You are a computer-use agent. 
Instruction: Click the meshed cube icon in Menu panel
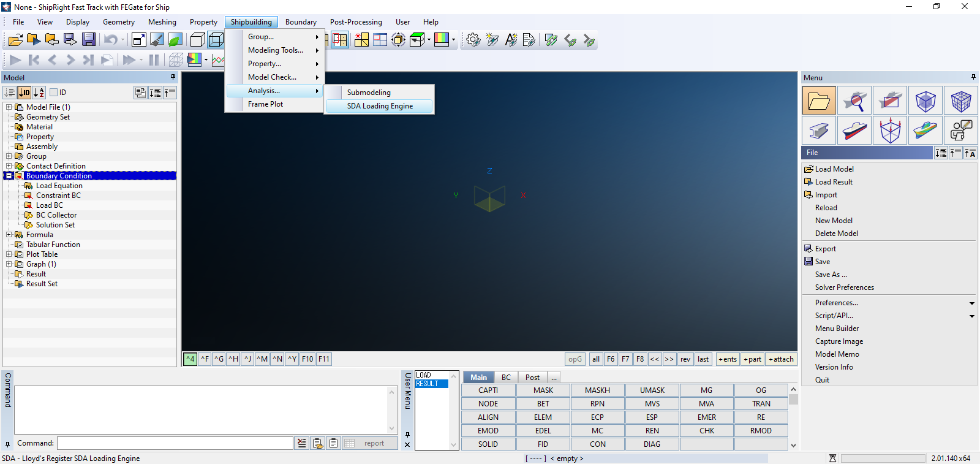(x=960, y=101)
